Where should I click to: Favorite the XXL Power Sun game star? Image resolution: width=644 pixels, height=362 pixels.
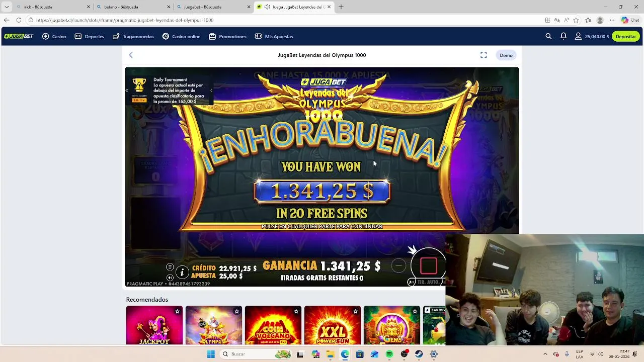tap(355, 312)
